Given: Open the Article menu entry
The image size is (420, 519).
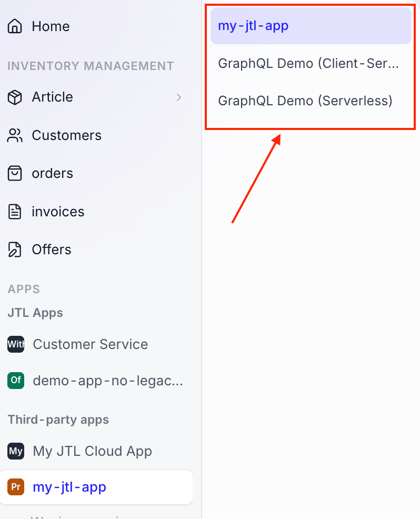Looking at the screenshot, I should 52,97.
